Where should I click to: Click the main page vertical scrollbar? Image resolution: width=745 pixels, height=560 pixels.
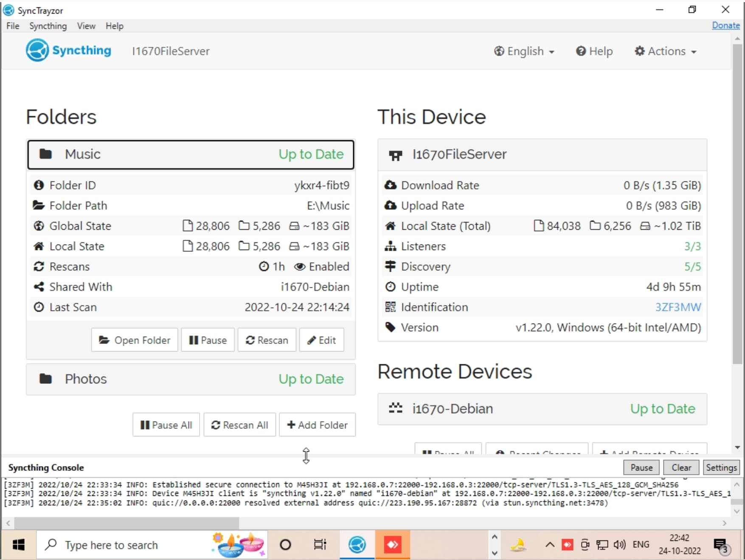tap(737, 204)
